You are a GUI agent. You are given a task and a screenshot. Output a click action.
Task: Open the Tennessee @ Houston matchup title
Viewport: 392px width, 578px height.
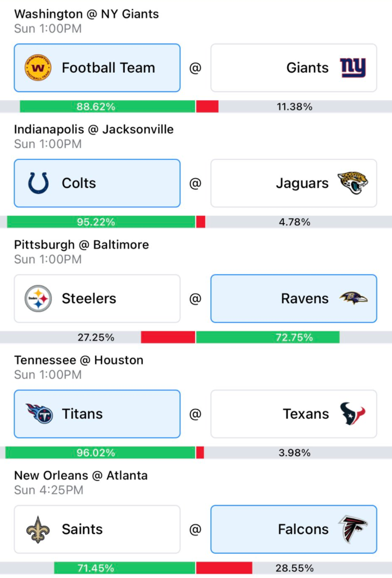(x=78, y=360)
